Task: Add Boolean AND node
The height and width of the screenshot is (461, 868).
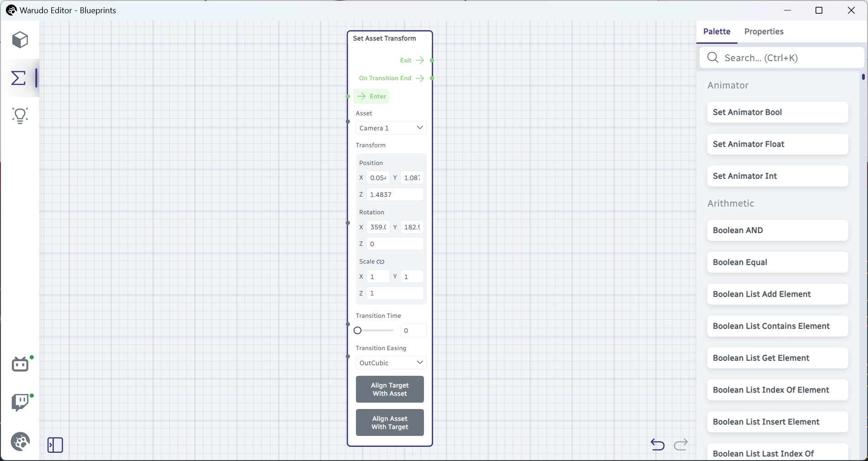Action: [x=778, y=230]
